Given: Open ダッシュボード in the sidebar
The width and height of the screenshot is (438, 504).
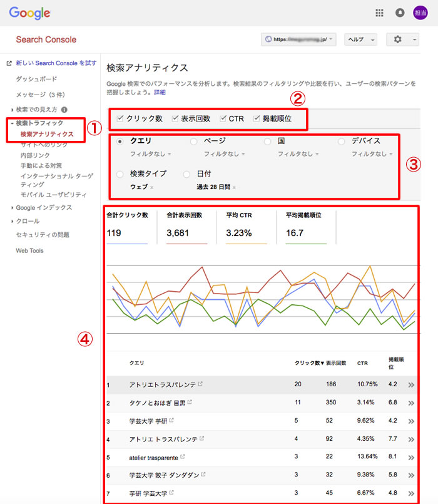Looking at the screenshot, I should (x=36, y=79).
